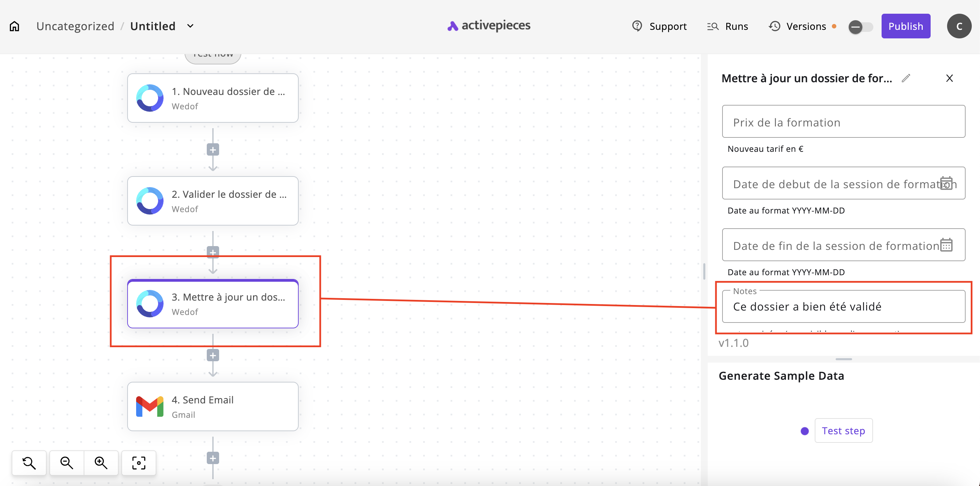Click the Prix de la formation field
980x486 pixels.
tap(843, 122)
